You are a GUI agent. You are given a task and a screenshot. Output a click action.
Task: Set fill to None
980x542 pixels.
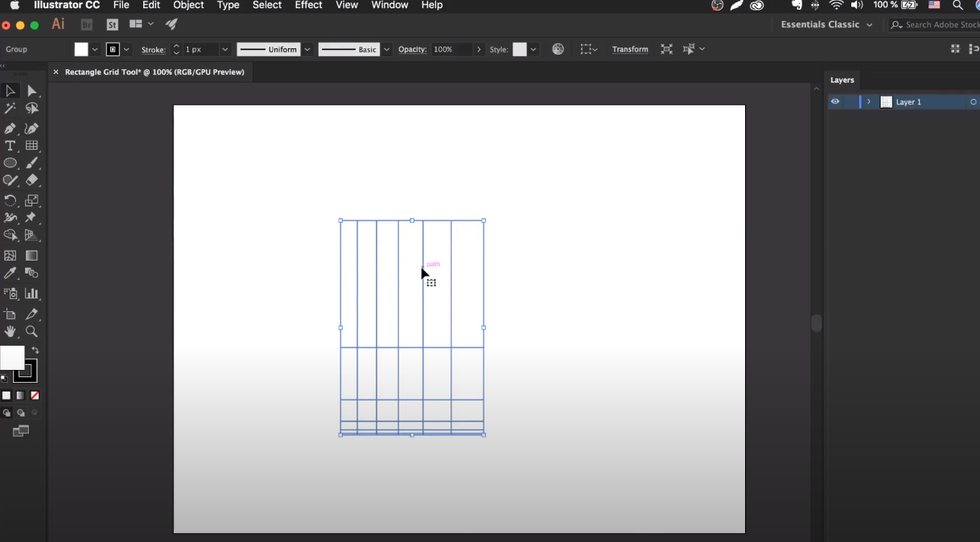pyautogui.click(x=35, y=396)
